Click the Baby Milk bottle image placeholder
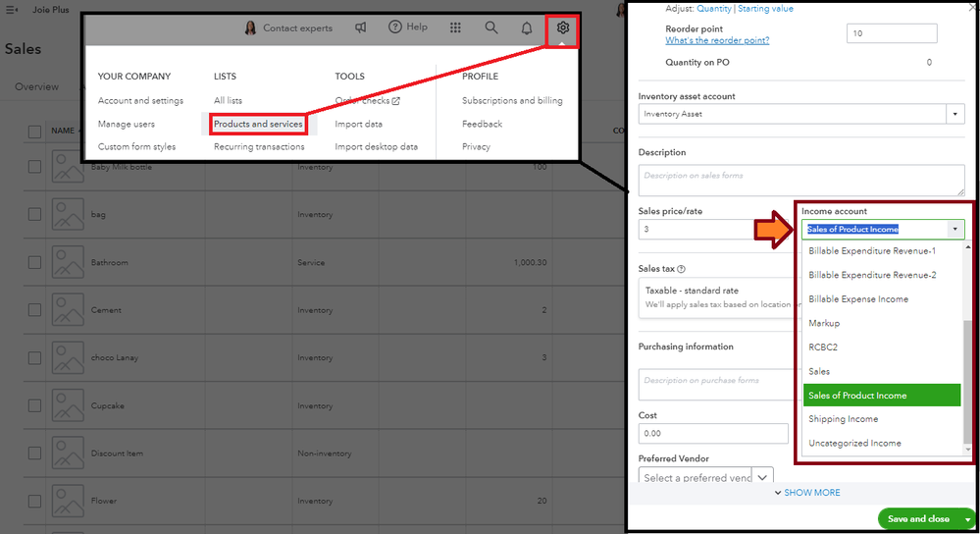Viewport: 980px width, 534px height. click(68, 167)
